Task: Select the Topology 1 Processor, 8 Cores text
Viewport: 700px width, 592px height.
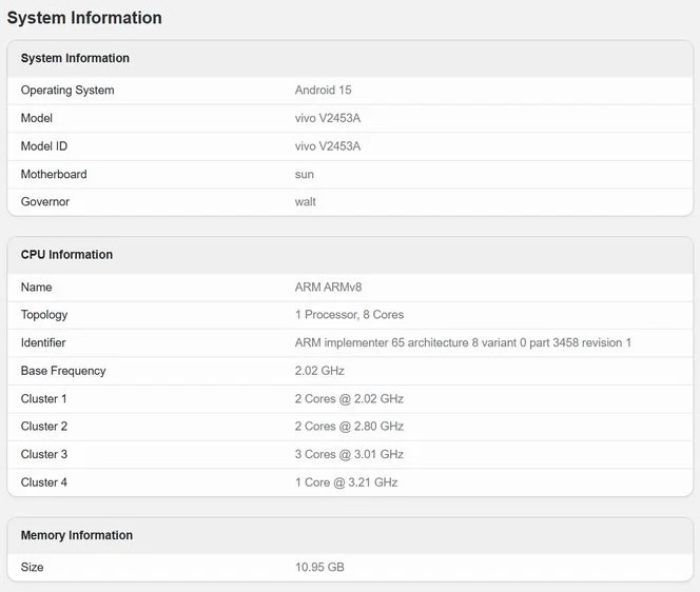Action: pos(349,315)
